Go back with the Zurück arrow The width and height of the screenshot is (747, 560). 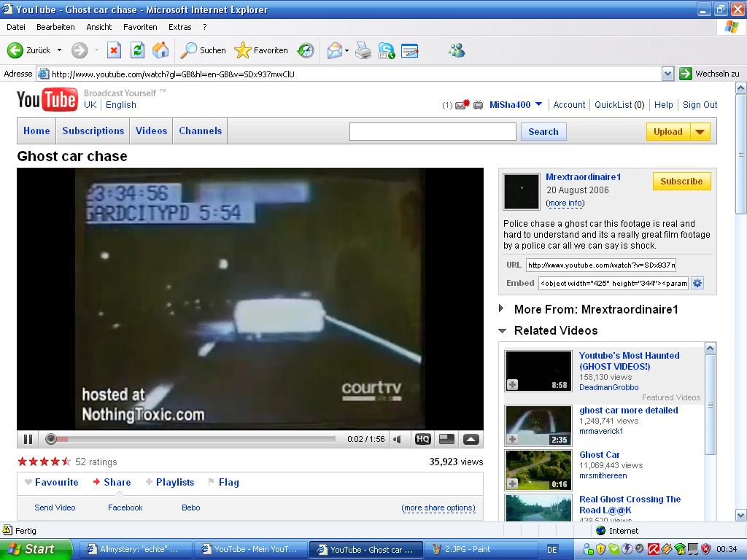pos(15,50)
